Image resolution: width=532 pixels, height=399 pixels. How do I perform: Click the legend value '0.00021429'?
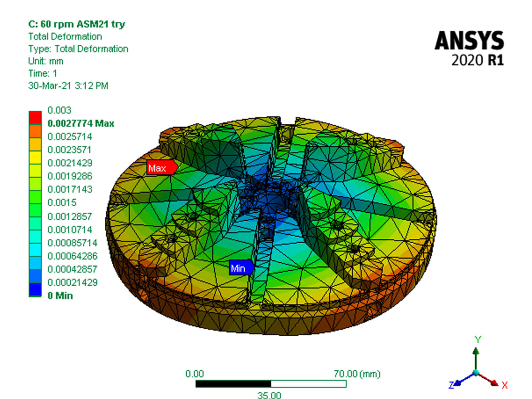coord(72,282)
